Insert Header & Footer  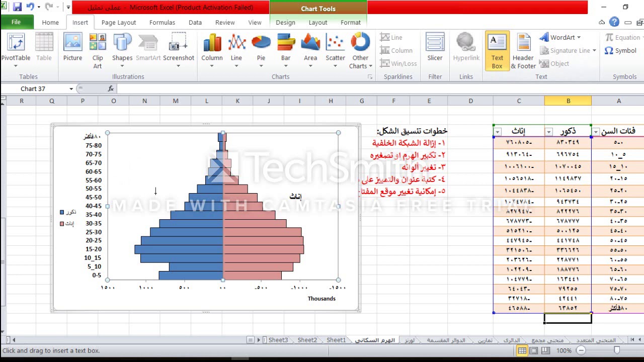(x=523, y=51)
